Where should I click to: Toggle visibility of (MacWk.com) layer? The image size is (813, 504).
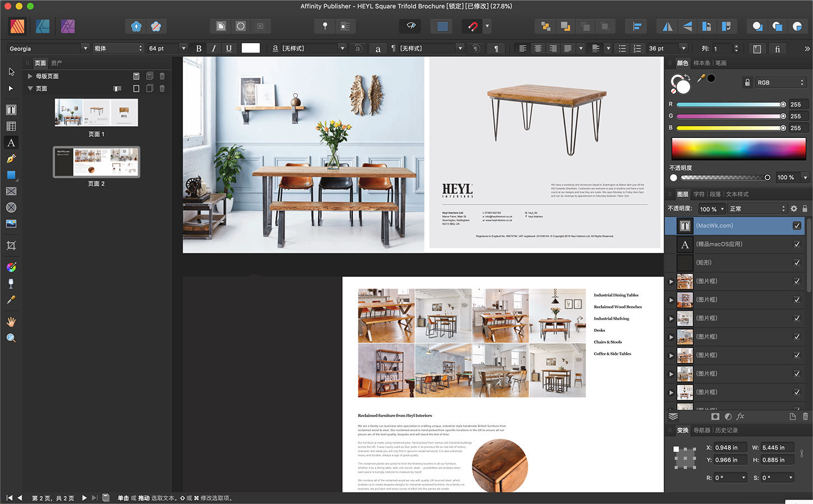797,225
